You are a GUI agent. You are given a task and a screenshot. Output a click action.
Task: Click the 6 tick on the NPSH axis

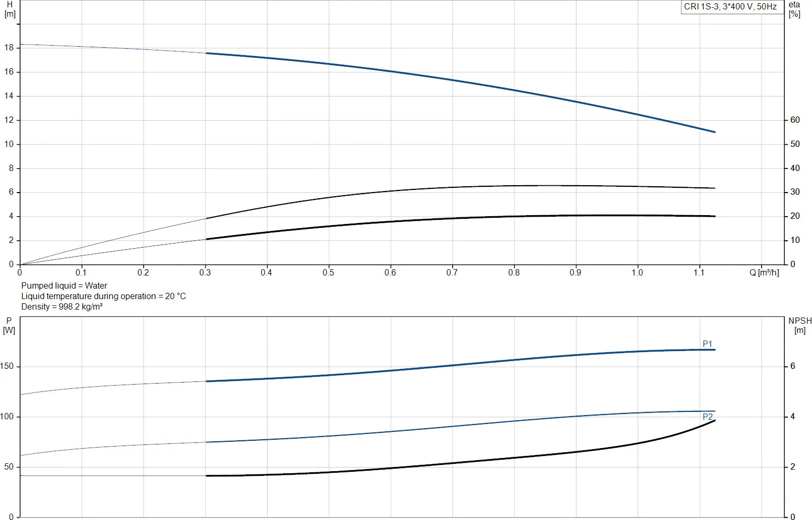(793, 366)
